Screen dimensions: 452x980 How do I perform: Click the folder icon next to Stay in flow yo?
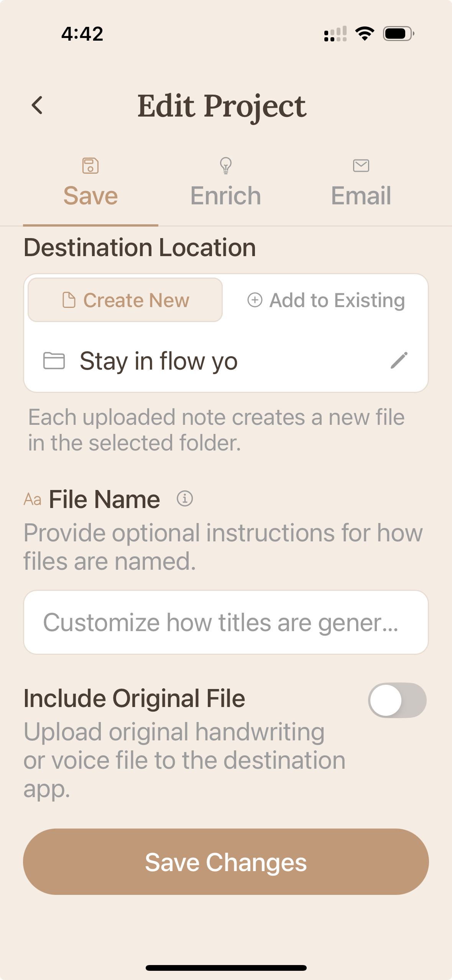pyautogui.click(x=54, y=361)
